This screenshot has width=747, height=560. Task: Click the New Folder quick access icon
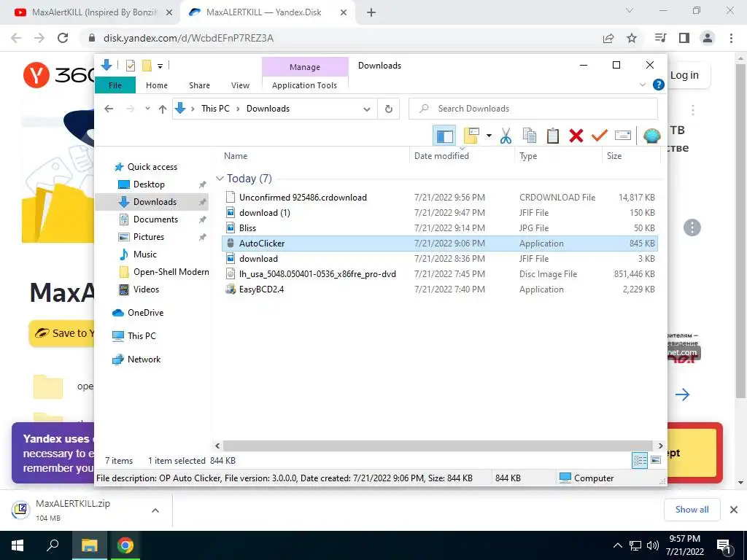(147, 66)
